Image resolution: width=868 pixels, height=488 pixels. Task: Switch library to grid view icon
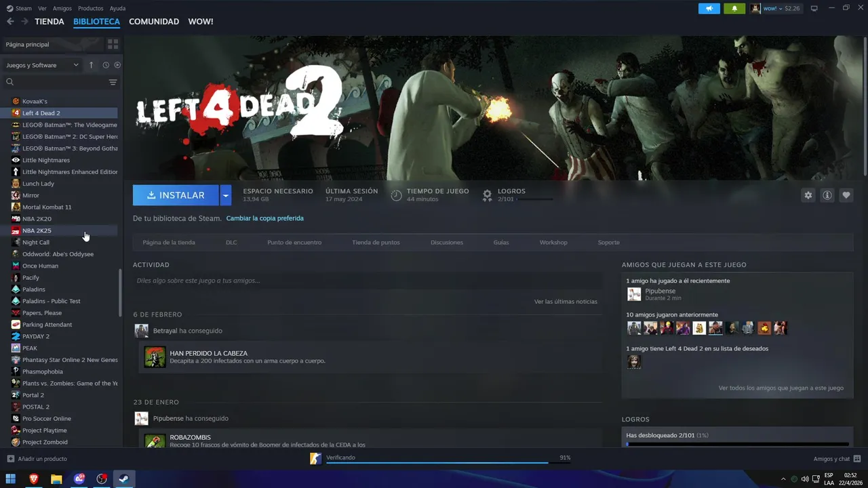pyautogui.click(x=113, y=44)
